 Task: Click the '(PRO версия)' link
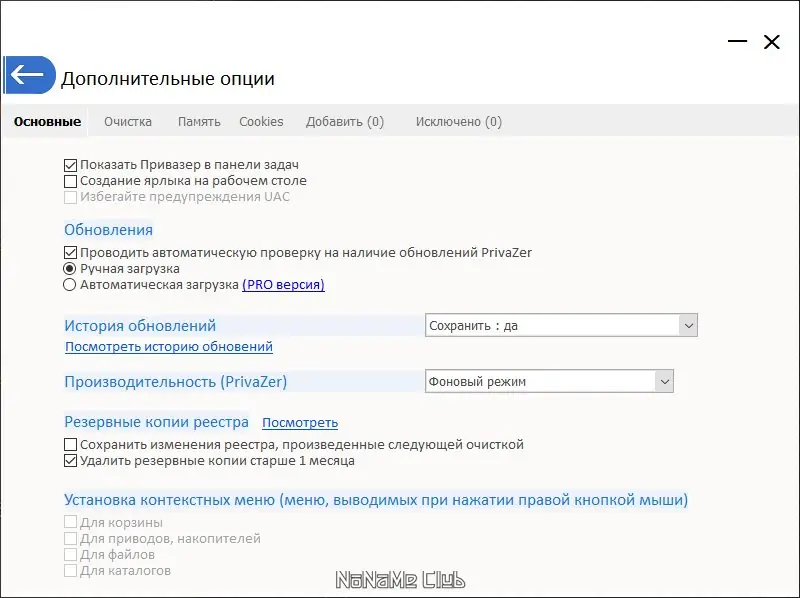pos(283,285)
